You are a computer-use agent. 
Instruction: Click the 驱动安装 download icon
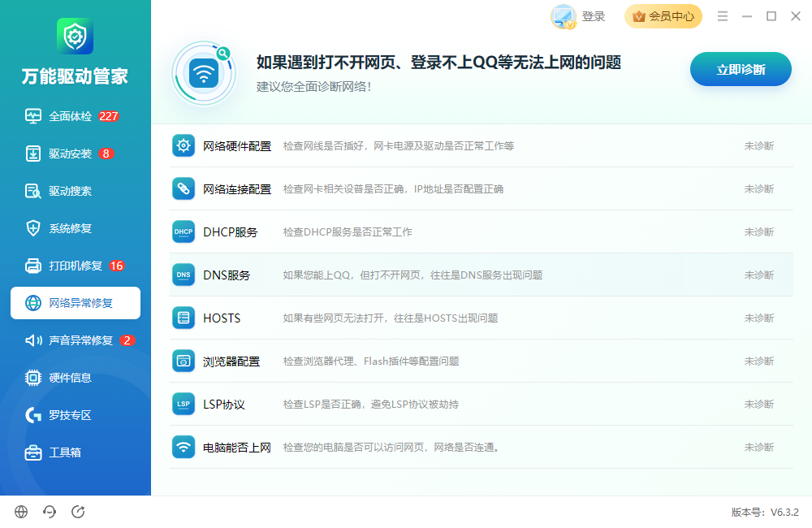pos(33,154)
